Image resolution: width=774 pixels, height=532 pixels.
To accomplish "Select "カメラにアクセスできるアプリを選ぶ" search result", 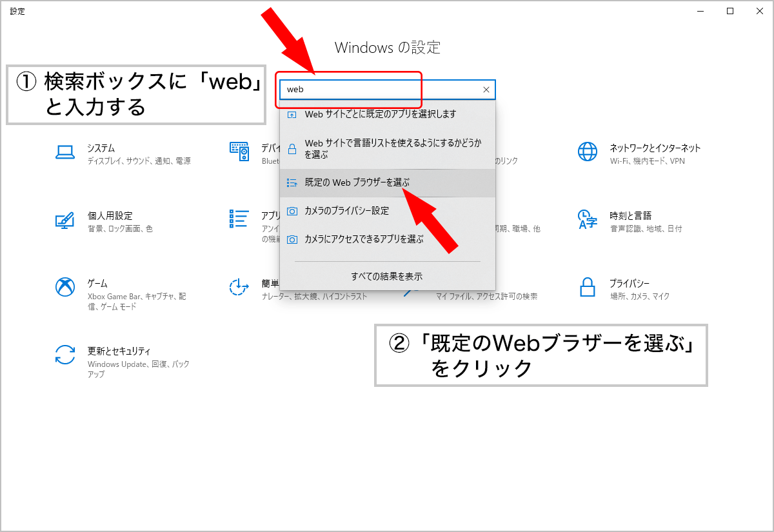I will [x=388, y=239].
